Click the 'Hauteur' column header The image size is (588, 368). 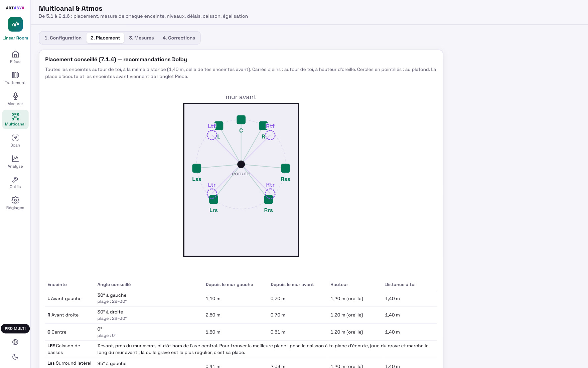tap(339, 284)
